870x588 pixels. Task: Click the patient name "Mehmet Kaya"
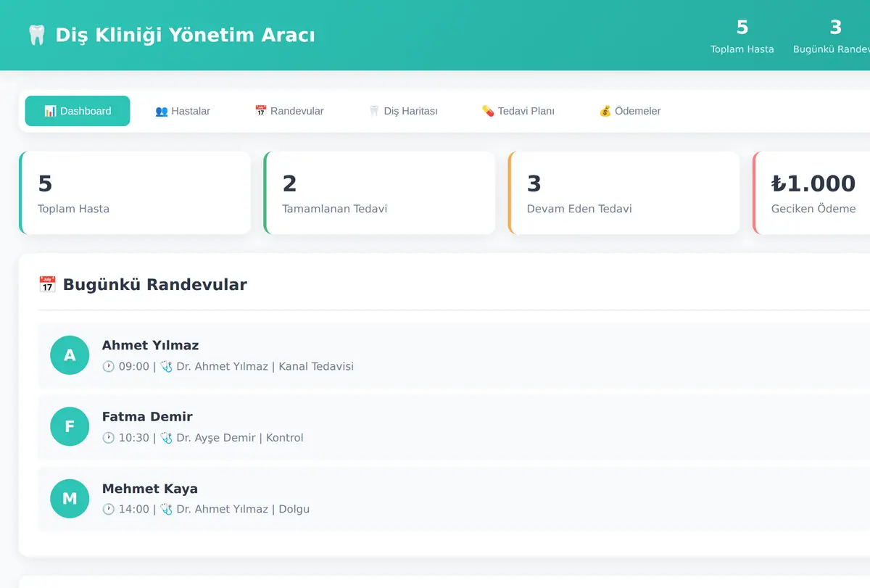pos(150,489)
